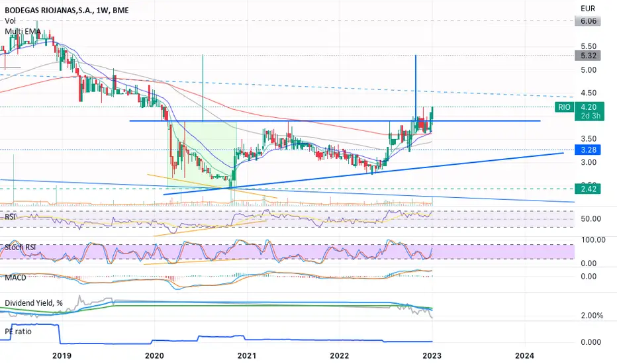This screenshot has height=364, width=617.
Task: Click the PE ratio 0.000 scale value
Action: (591, 342)
